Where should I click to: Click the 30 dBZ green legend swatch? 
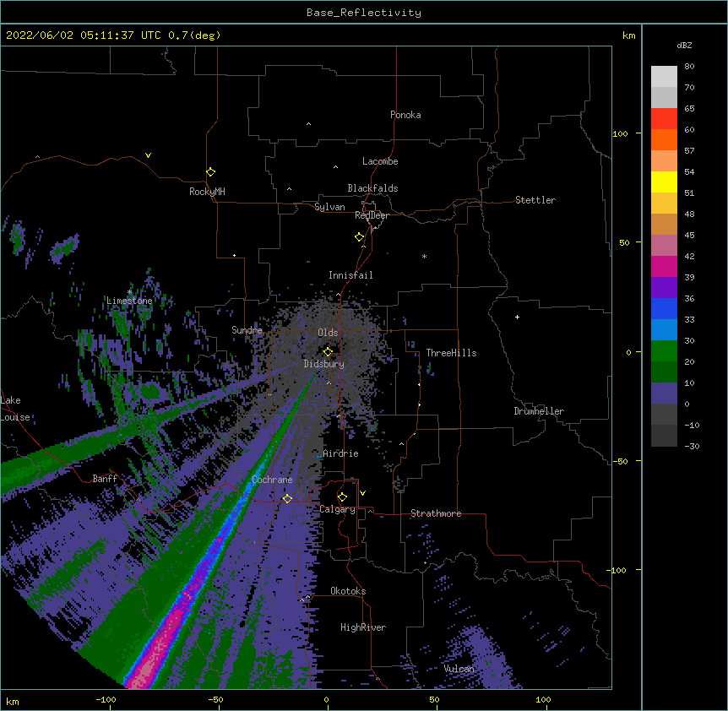pos(664,351)
